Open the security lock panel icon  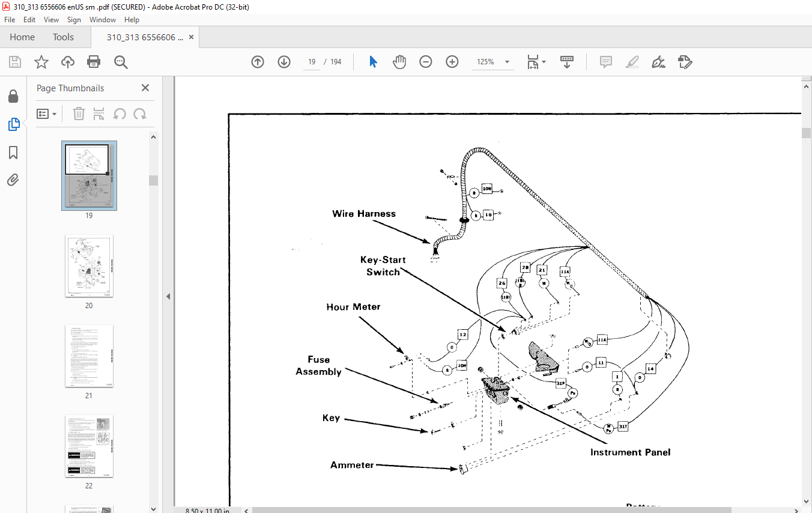pyautogui.click(x=13, y=96)
